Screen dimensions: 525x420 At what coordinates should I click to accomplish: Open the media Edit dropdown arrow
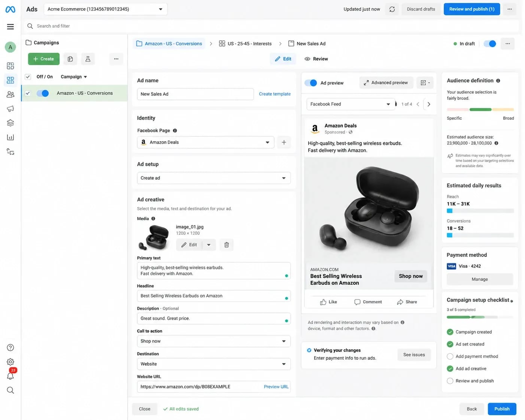[209, 245]
